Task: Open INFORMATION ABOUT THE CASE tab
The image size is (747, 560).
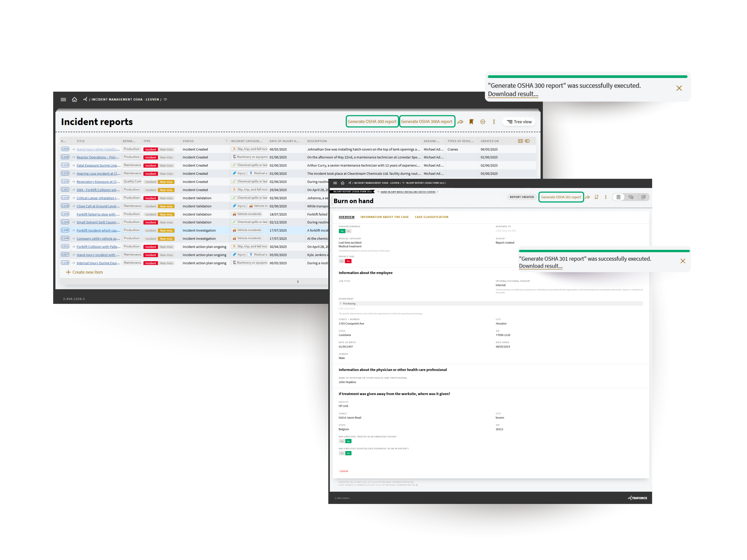Action: [384, 217]
